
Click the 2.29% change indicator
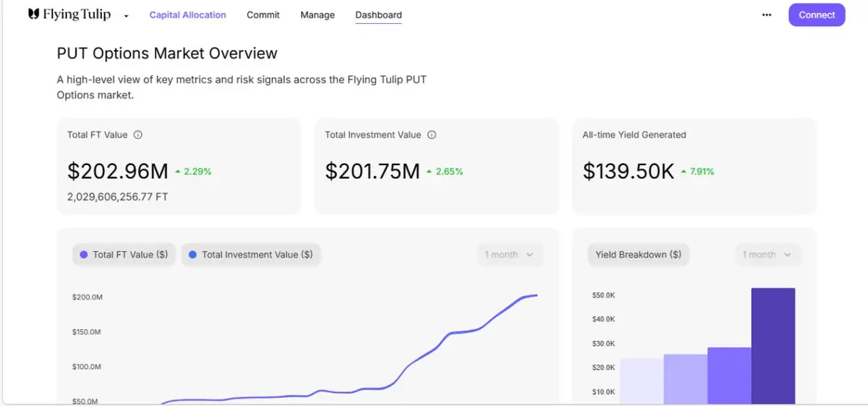point(193,172)
